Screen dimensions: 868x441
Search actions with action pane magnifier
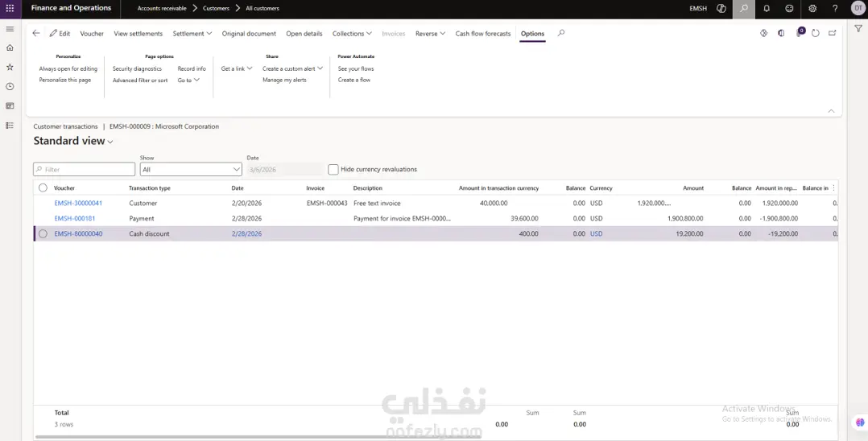click(560, 33)
